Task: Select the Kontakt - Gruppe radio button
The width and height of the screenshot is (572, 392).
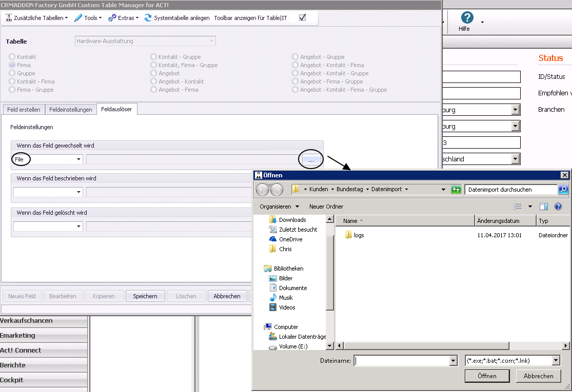Action: (153, 57)
